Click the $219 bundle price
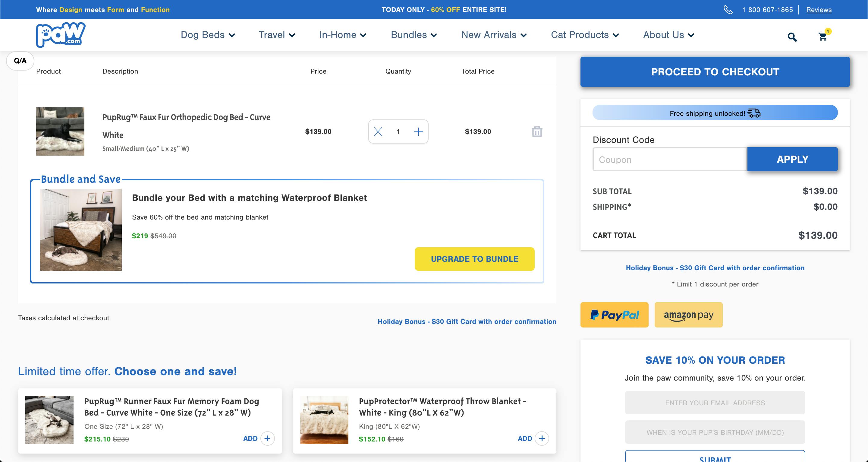 (x=140, y=236)
